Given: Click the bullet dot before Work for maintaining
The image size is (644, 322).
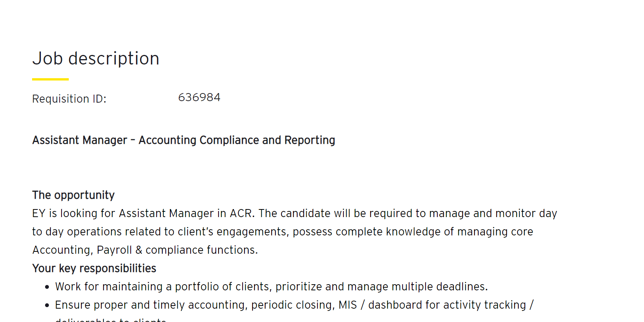Looking at the screenshot, I should (x=47, y=287).
